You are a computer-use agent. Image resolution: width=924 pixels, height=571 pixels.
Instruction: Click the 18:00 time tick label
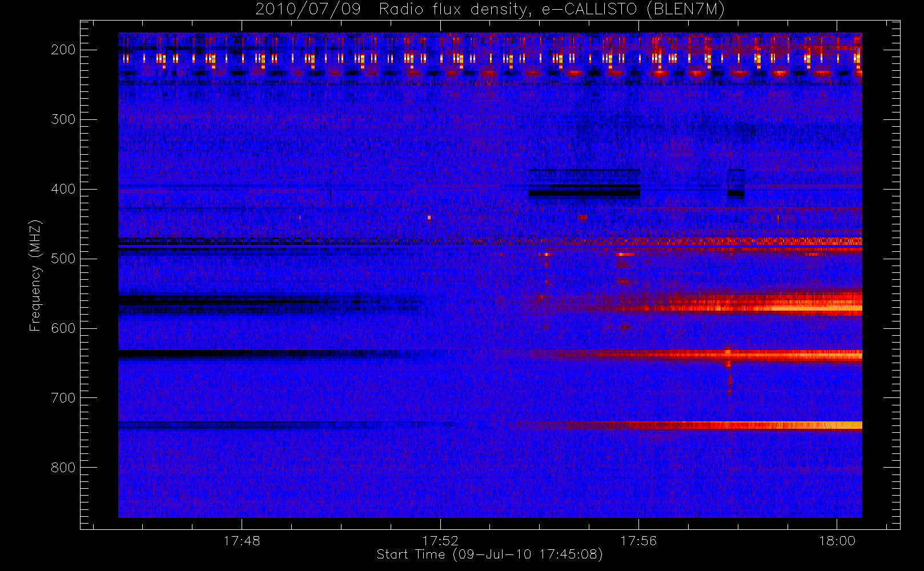(x=837, y=541)
